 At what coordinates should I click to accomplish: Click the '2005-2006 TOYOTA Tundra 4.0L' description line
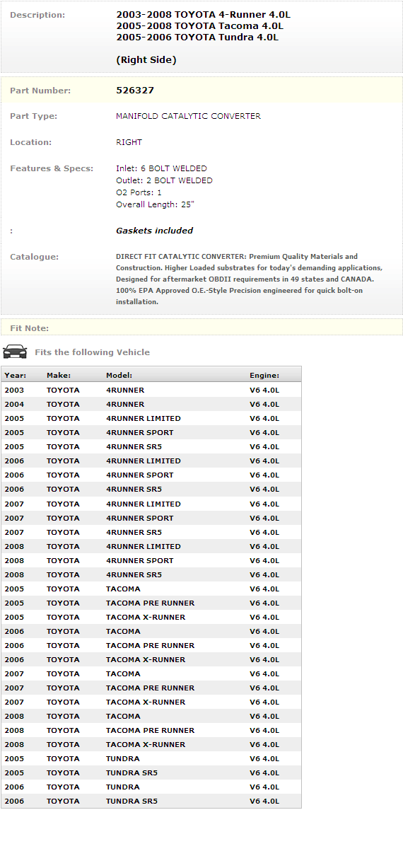[197, 37]
